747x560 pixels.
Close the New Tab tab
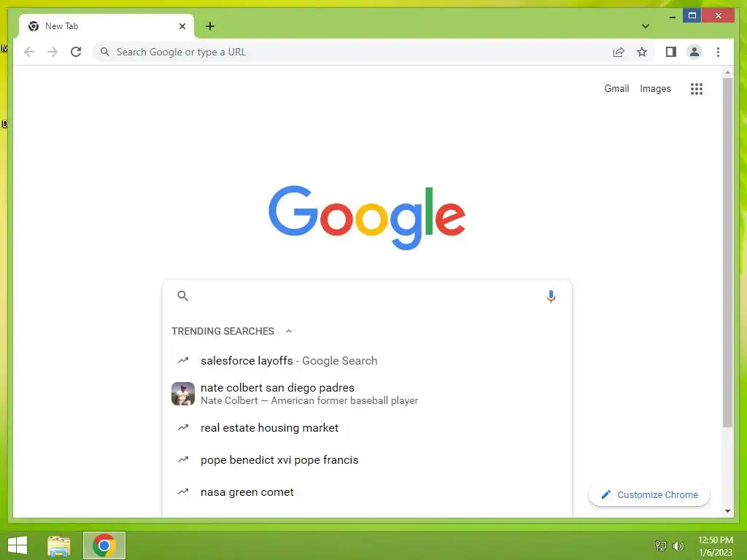point(182,26)
